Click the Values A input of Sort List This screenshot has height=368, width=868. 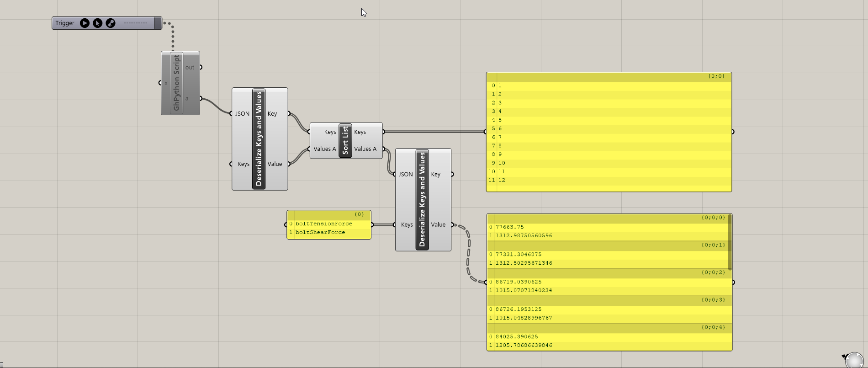coord(324,149)
